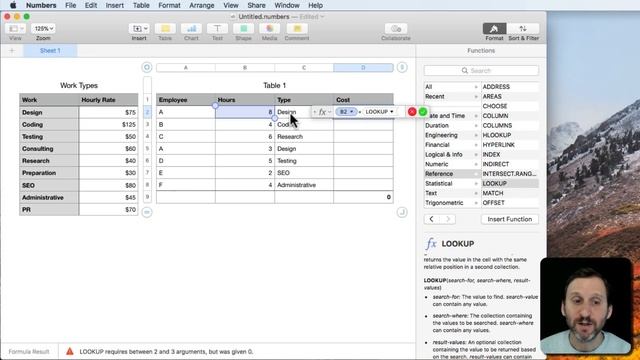Select the Trigonometric function category
Screen dimensions: 640x360
coord(452,203)
